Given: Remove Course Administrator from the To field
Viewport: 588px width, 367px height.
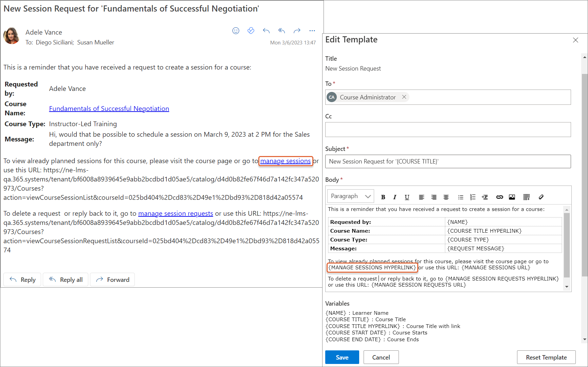Looking at the screenshot, I should (x=404, y=97).
